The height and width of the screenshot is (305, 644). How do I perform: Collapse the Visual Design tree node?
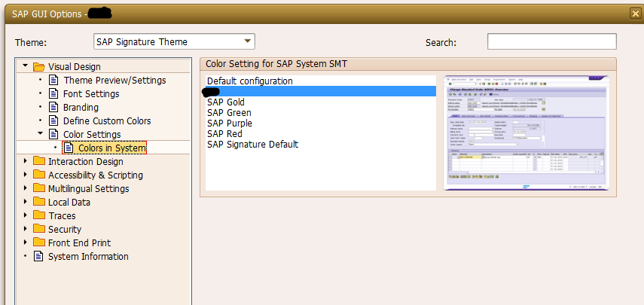coord(26,67)
